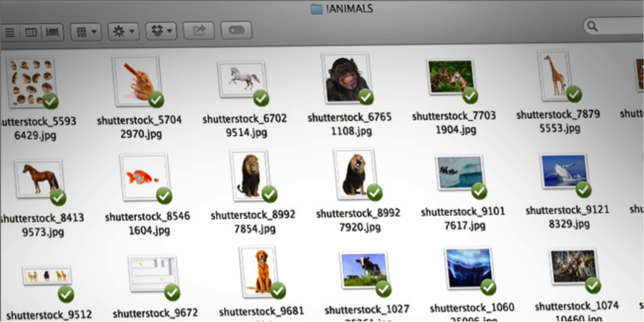The width and height of the screenshot is (644, 322).
Task: Click the sync checkmark badge on the chimpanzee image
Action: (366, 97)
